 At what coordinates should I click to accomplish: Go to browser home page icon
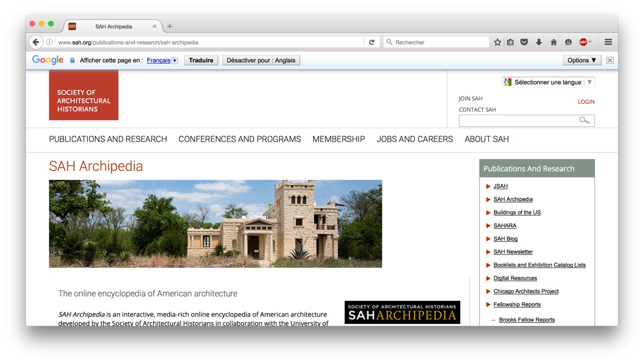[553, 42]
